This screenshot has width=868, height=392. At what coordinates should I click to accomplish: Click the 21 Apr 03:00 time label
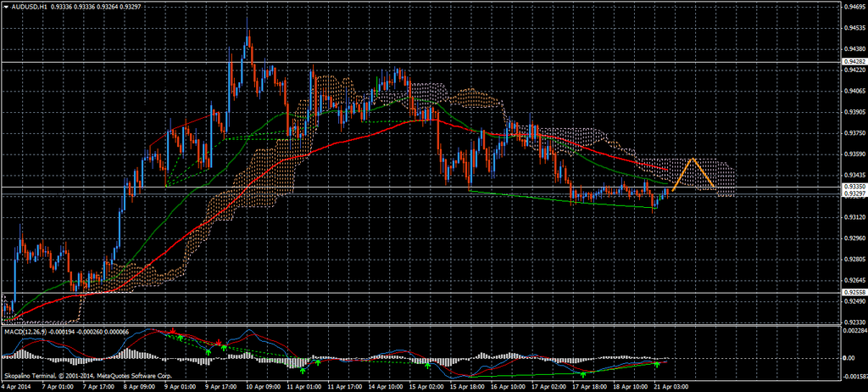coord(669,385)
